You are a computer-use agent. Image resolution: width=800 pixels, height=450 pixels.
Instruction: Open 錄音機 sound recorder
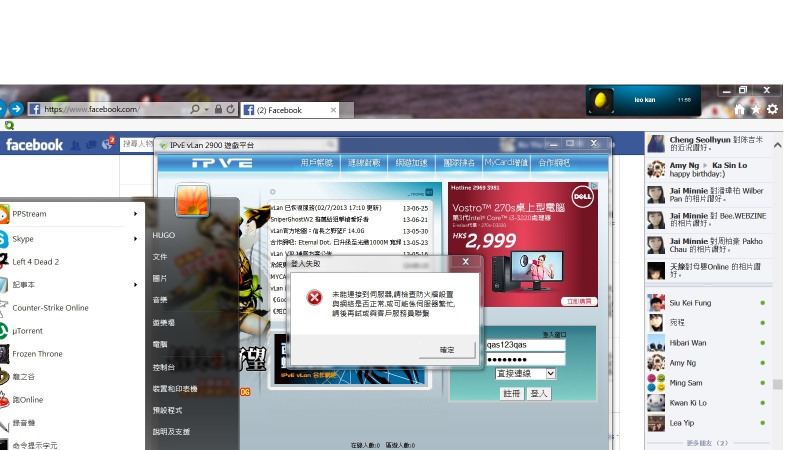(23, 422)
